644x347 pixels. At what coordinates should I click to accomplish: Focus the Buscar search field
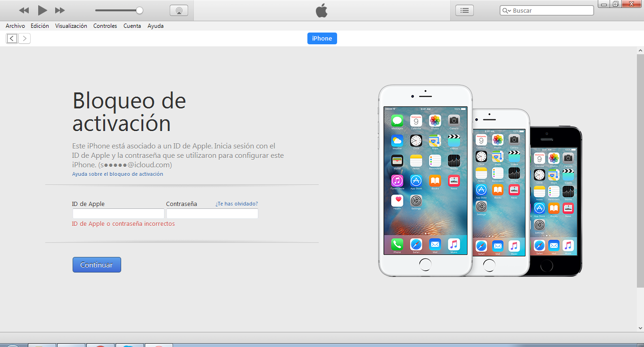[547, 10]
